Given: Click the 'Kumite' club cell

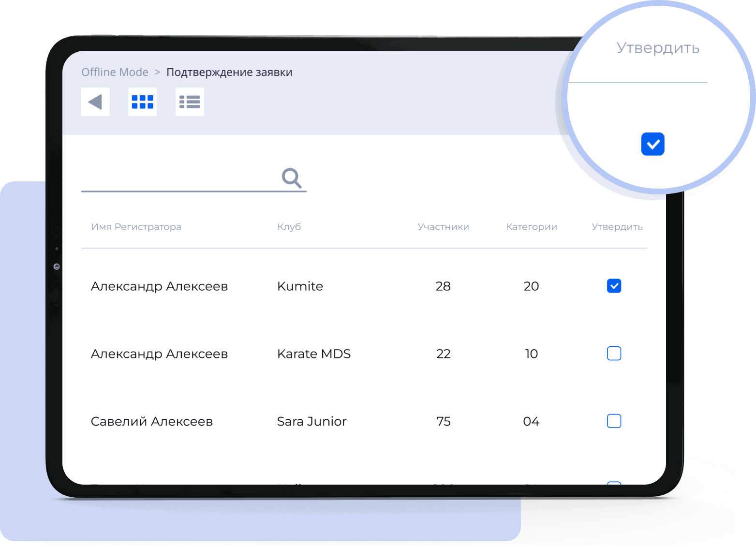Looking at the screenshot, I should point(300,286).
